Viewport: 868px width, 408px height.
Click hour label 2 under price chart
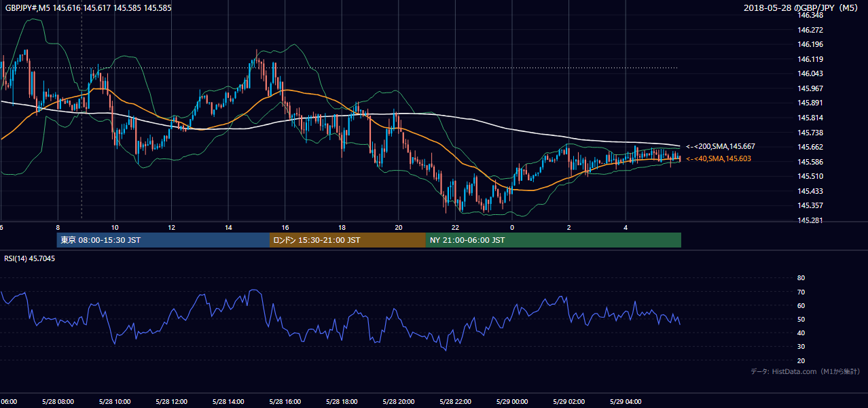click(569, 228)
